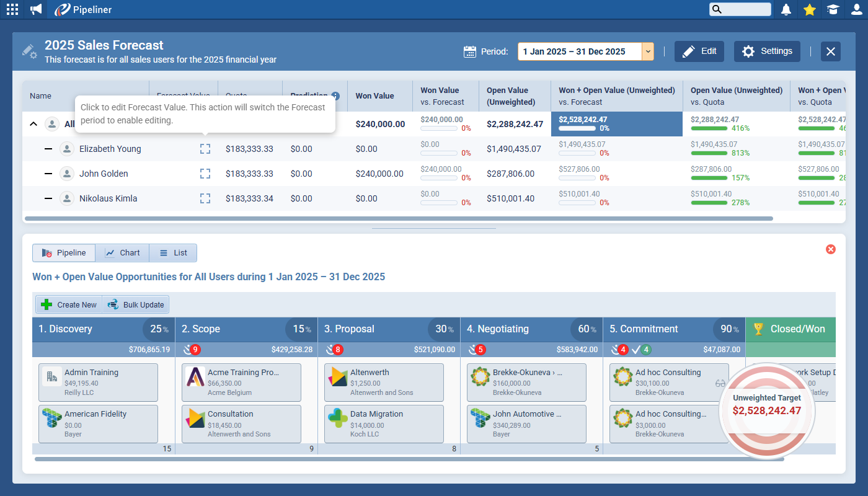The image size is (868, 496).
Task: Click the Create New button
Action: tap(69, 304)
